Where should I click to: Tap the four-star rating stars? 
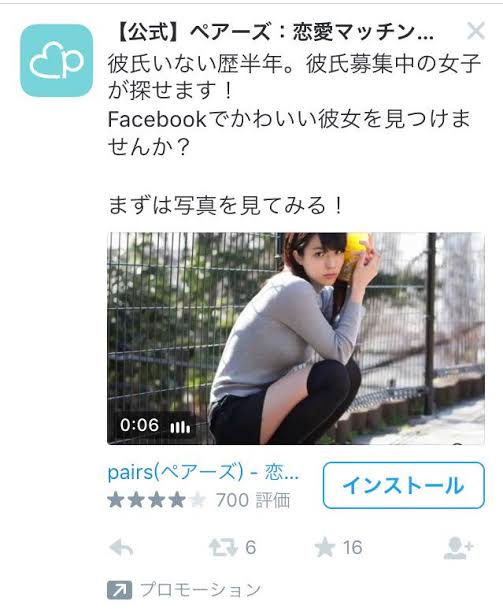pos(157,500)
